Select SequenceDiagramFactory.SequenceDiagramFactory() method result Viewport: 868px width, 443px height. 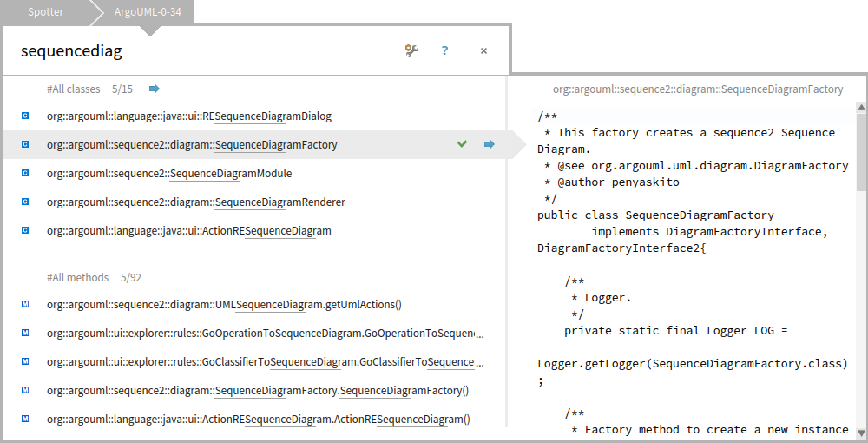click(254, 390)
